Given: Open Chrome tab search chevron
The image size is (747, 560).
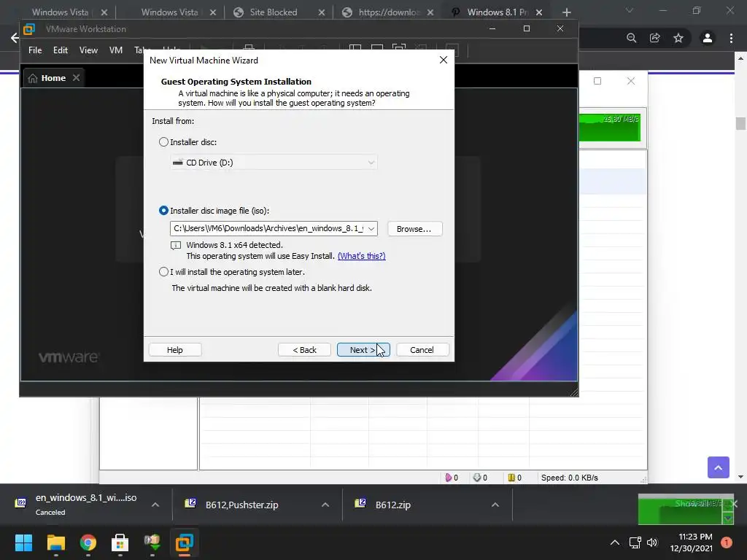Looking at the screenshot, I should pos(630,10).
